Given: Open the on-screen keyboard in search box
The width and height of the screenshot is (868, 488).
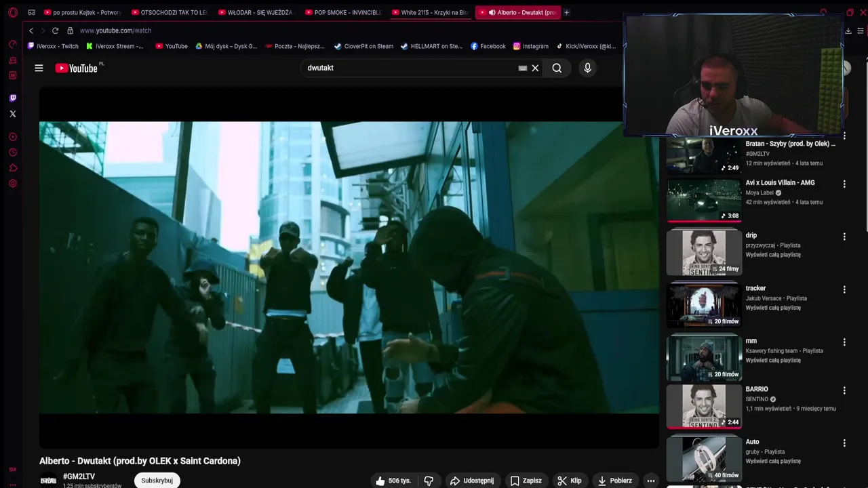Looking at the screenshot, I should coord(522,68).
